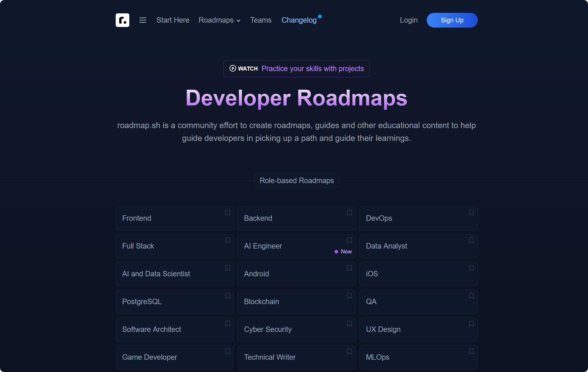Bookmark the AI Engineer roadmap
Screen dimensions: 588x372
349,240
